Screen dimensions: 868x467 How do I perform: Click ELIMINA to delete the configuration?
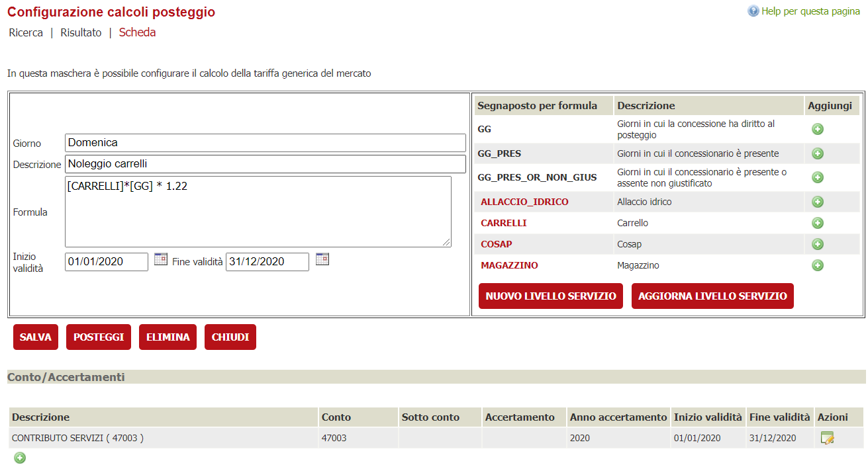click(x=166, y=337)
